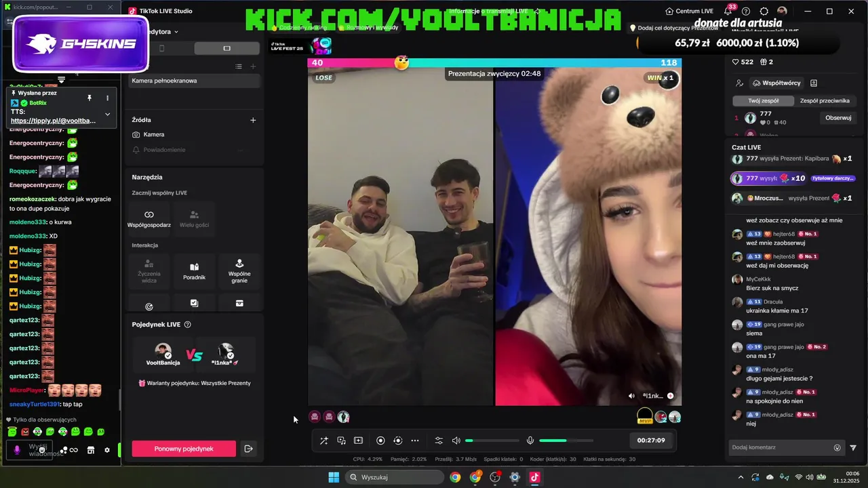Click the list icon right of Współtwórcy
This screenshot has width=868, height=488.
pyautogui.click(x=814, y=83)
